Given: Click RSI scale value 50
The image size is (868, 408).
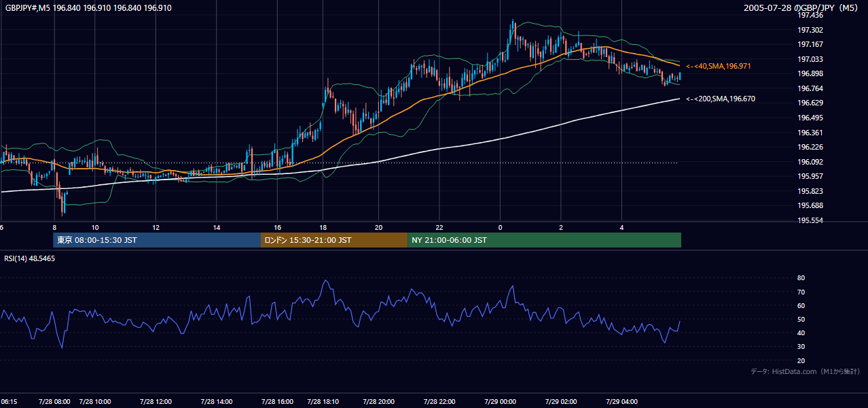Looking at the screenshot, I should (x=801, y=319).
